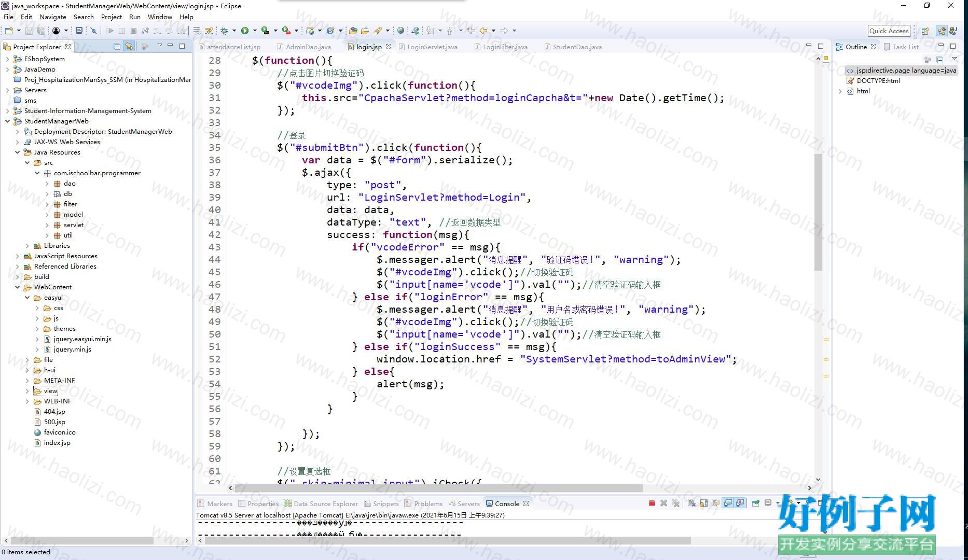968x560 pixels.
Task: Click the Back navigation yellow arrow
Action: 483,31
